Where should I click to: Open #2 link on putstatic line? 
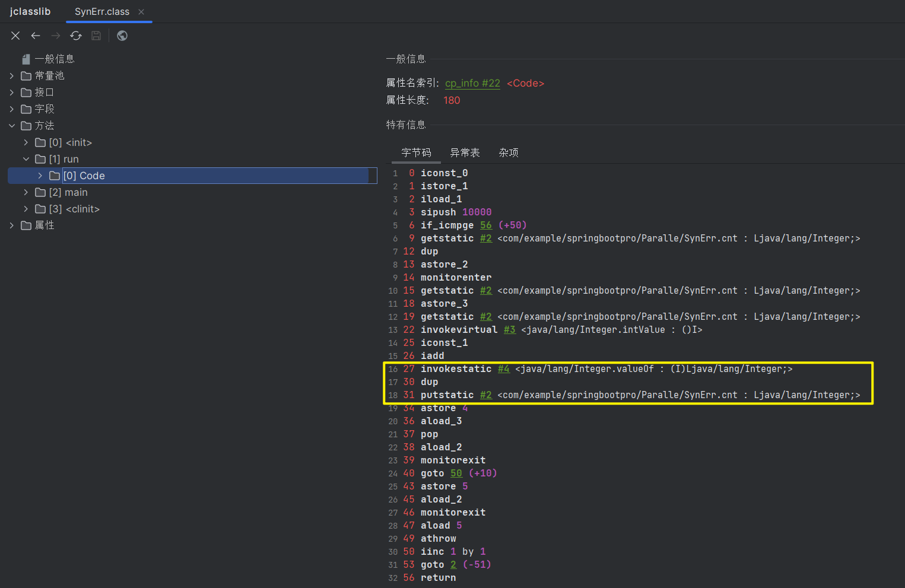click(x=485, y=395)
